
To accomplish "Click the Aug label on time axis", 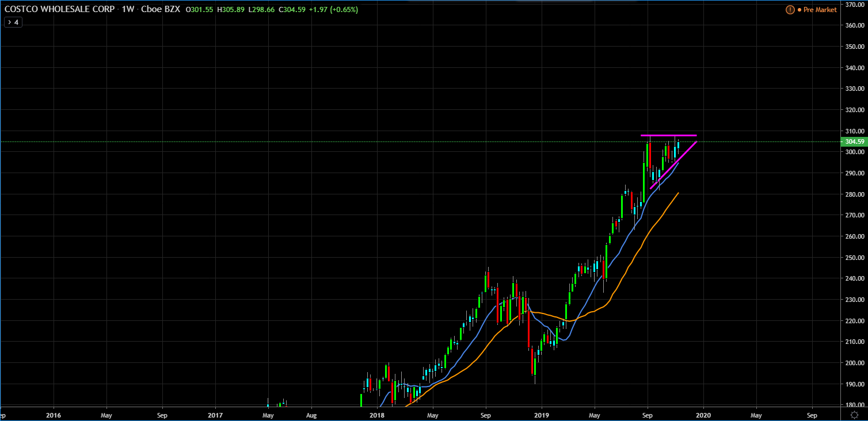I will pyautogui.click(x=311, y=415).
